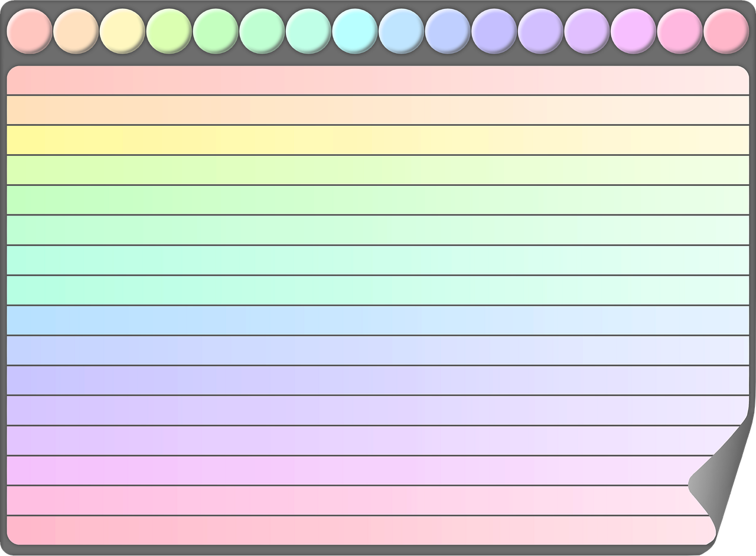756x556 pixels.
Task: Click the gray header bar between circles and rows
Action: coord(378,60)
